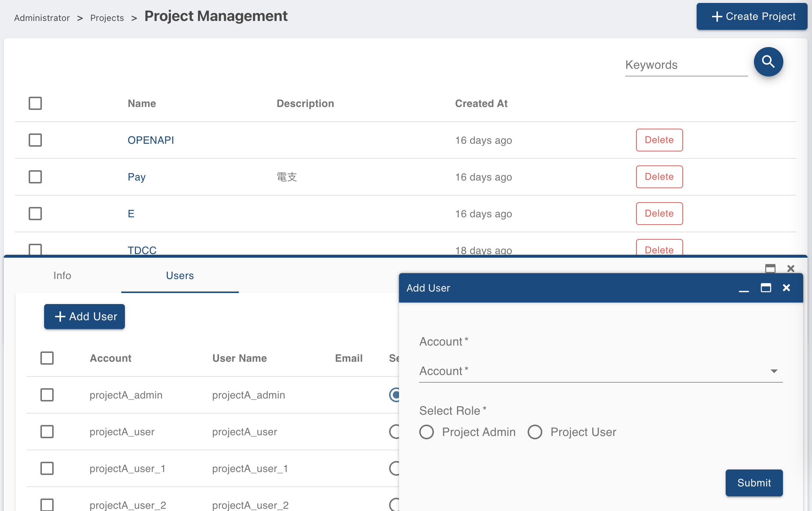Viewport: 812px width, 511px height.
Task: Delete the TDCC project
Action: coord(659,247)
